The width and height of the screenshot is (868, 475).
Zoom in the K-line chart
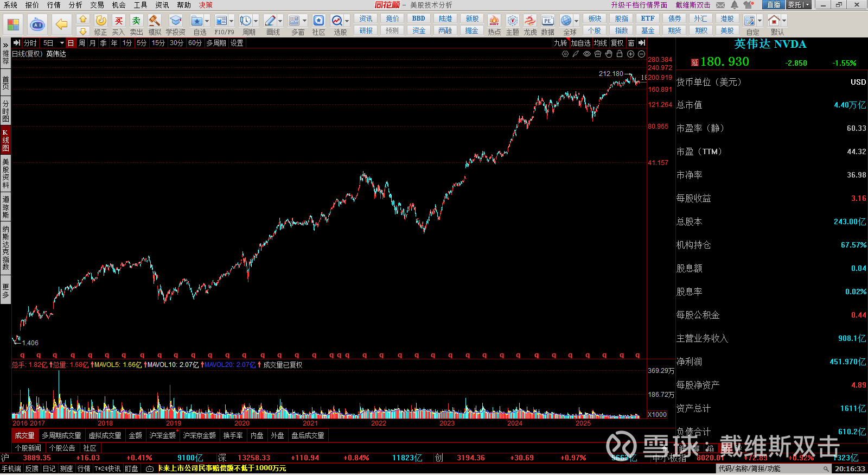630,54
